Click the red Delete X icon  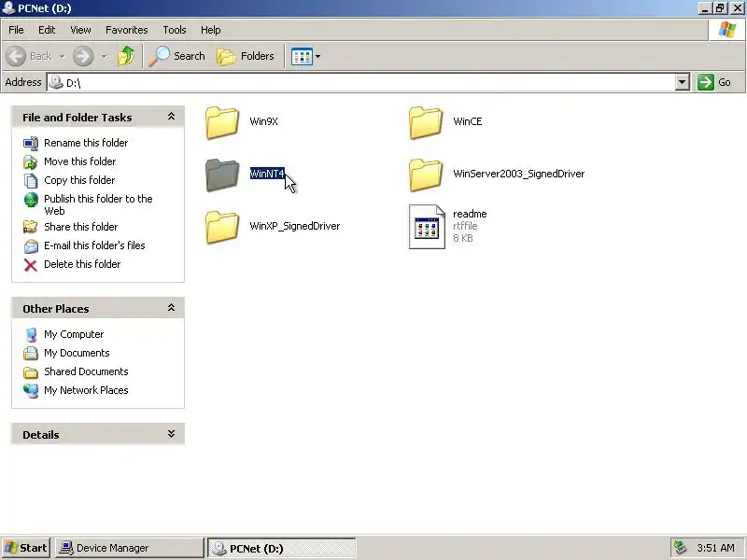31,265
